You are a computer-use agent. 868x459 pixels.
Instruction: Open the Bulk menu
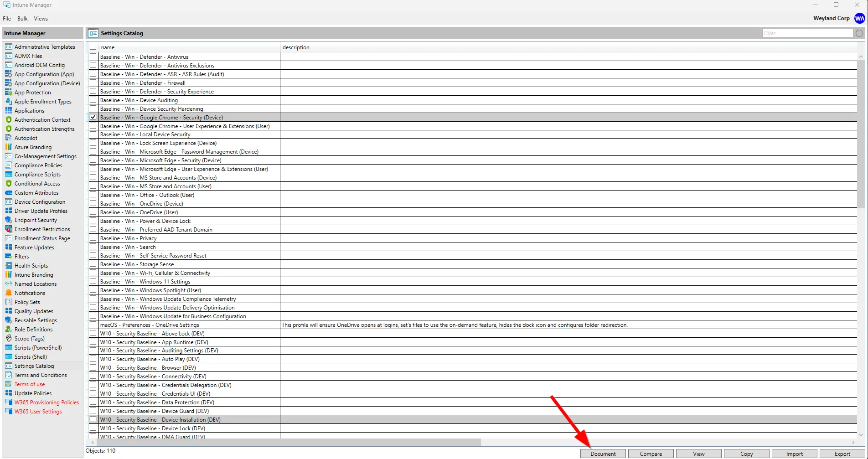pos(22,19)
